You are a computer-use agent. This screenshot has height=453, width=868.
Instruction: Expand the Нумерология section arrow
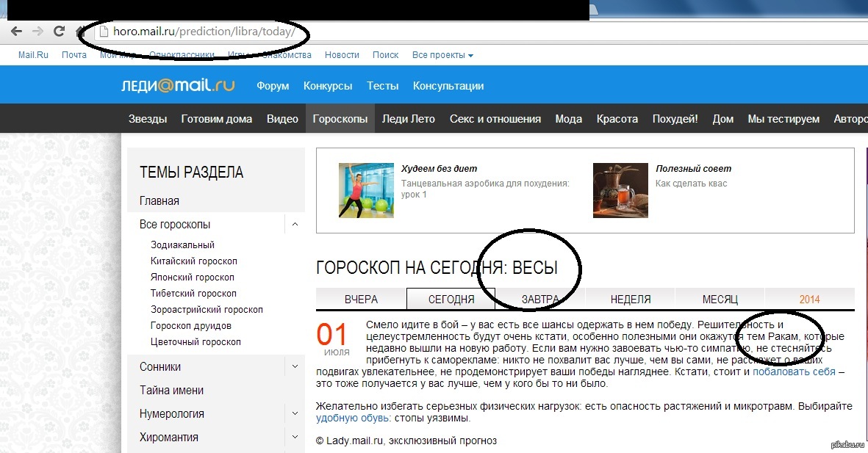[x=295, y=413]
